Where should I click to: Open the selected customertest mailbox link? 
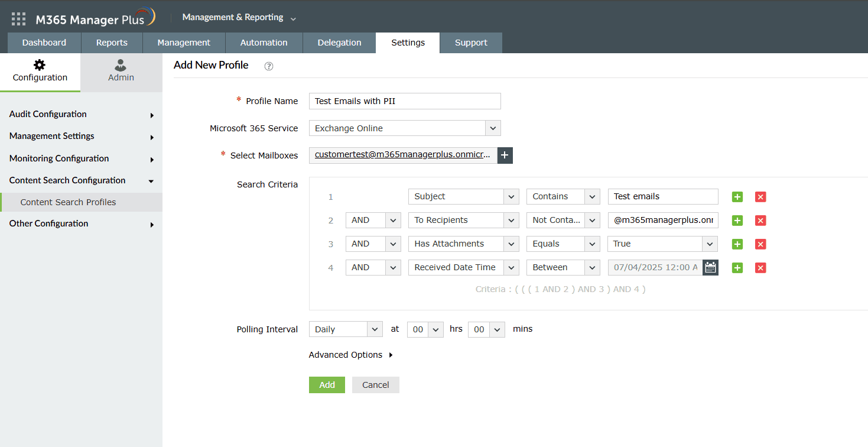[402, 155]
